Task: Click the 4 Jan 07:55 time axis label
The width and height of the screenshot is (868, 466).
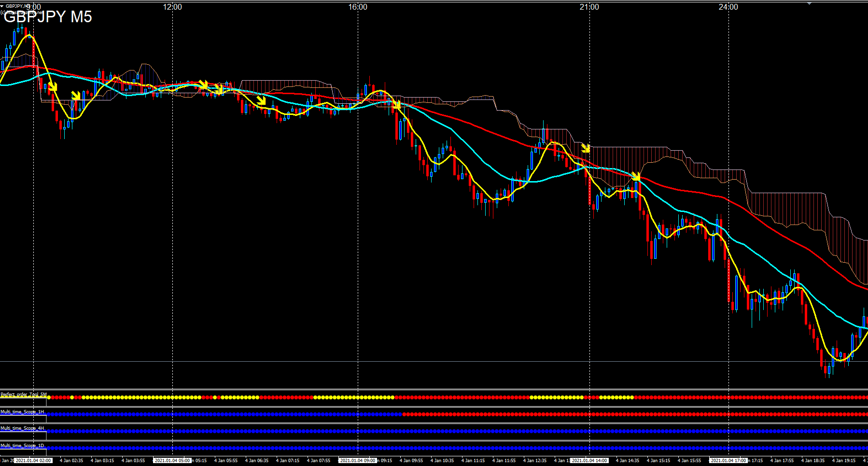Action: 319,461
